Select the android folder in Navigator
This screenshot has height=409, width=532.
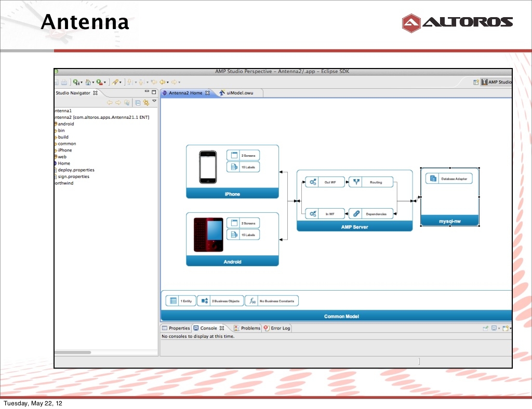(x=65, y=124)
